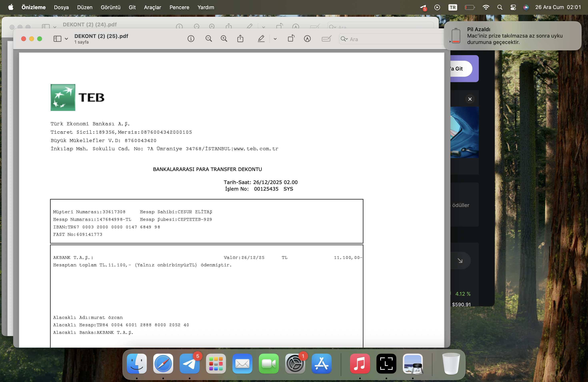Zoom out the DEKONT (2) (25) document

point(209,39)
